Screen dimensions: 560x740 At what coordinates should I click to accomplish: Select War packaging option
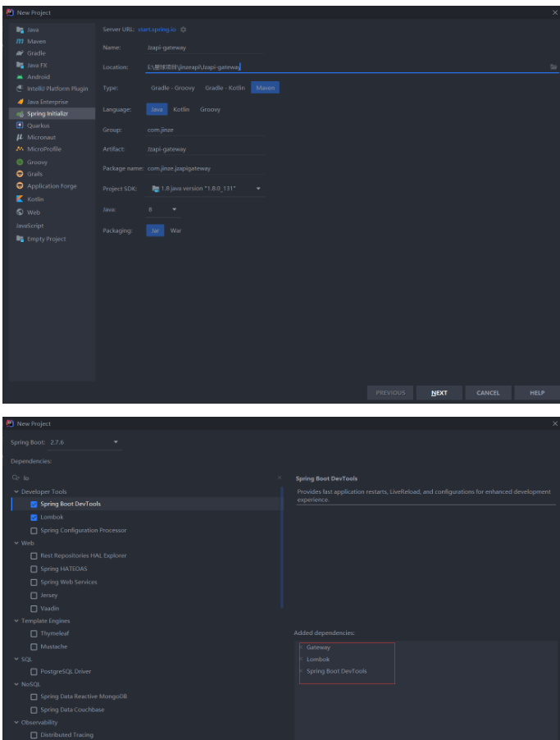pos(175,231)
